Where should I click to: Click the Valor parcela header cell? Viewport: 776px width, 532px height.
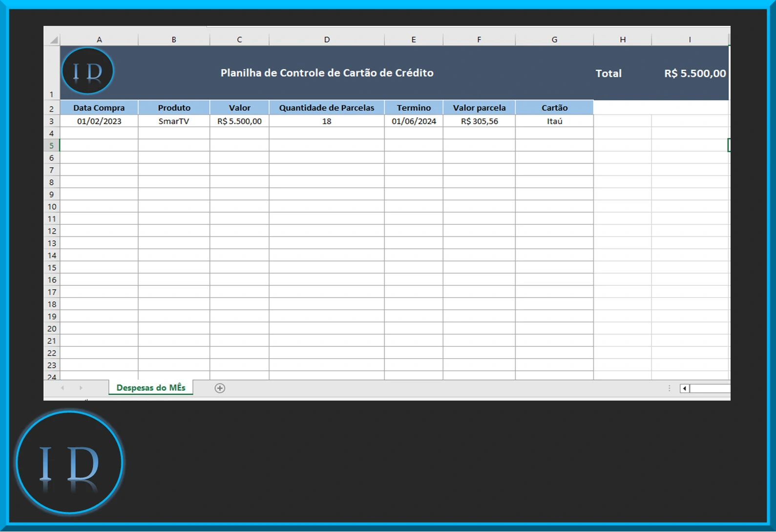click(479, 107)
